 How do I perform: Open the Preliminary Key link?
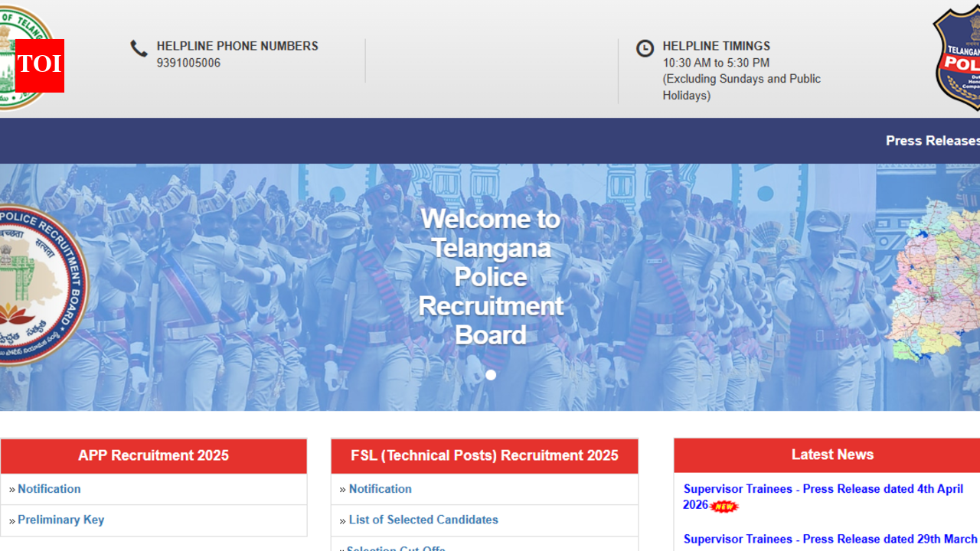point(60,520)
